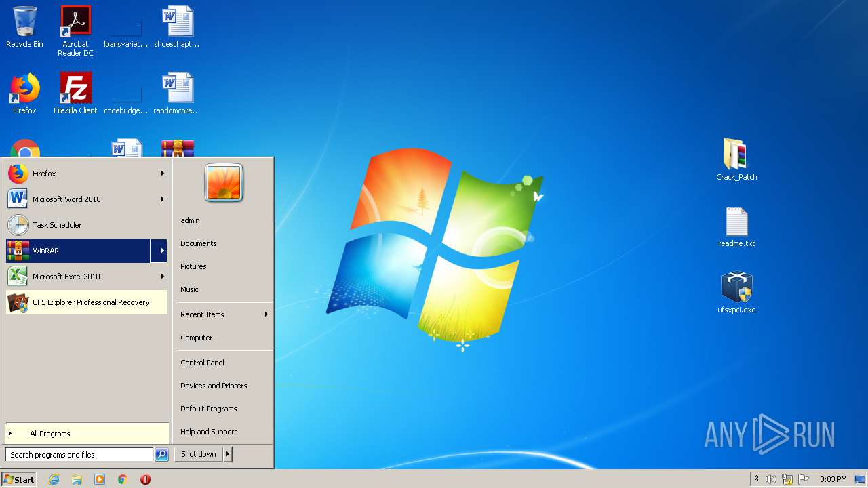868x488 pixels.
Task: Open the volume speaker tray icon
Action: click(x=771, y=479)
